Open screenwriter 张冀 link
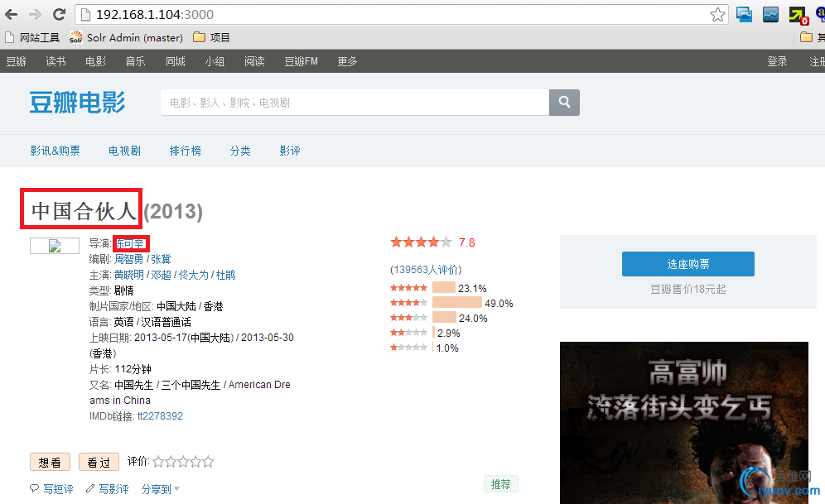This screenshot has width=825, height=504. click(161, 259)
